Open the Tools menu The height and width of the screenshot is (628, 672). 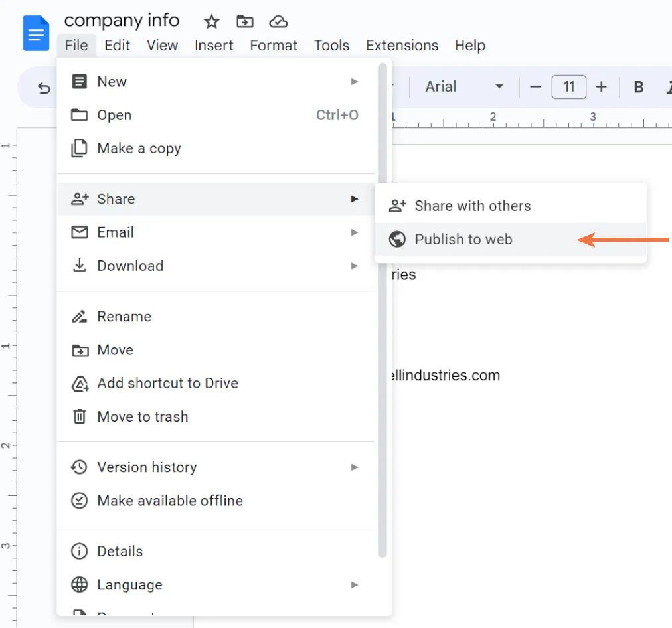click(332, 45)
